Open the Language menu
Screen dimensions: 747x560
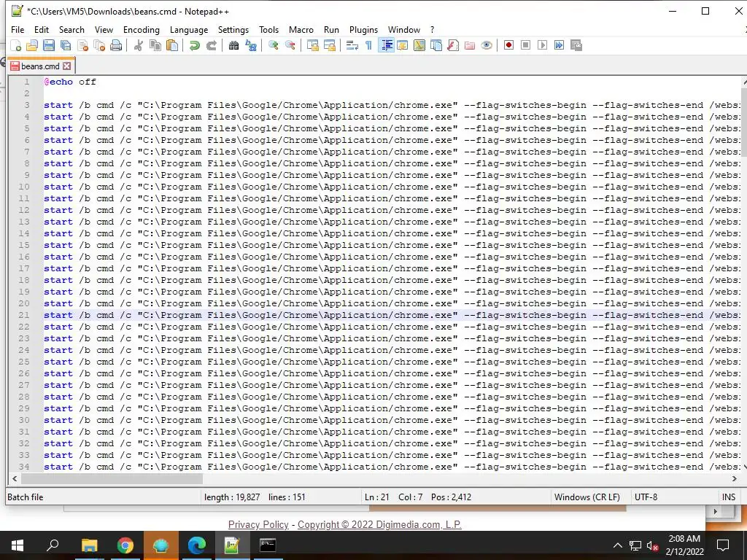click(x=189, y=29)
